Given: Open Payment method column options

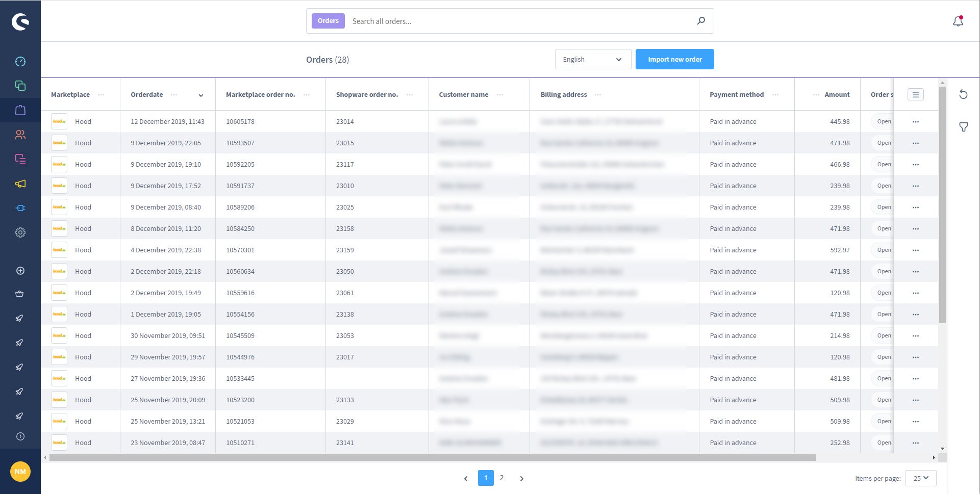Looking at the screenshot, I should (x=775, y=95).
